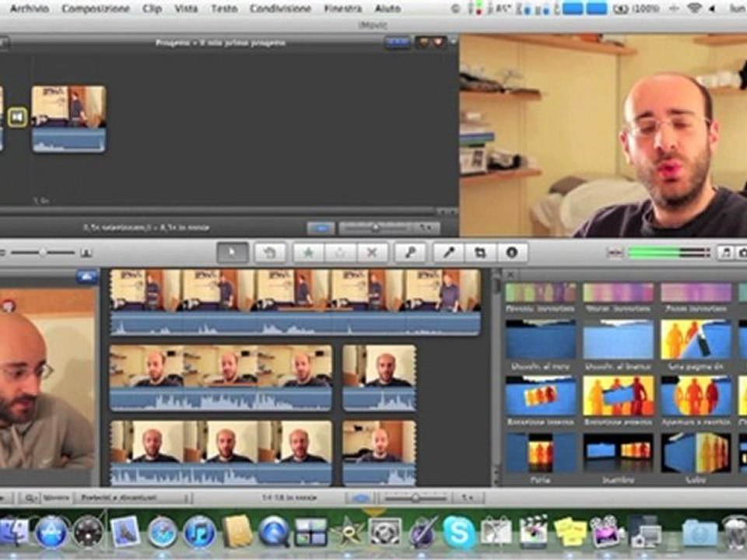
Task: Select the crop and rotate tool
Action: pyautogui.click(x=480, y=252)
